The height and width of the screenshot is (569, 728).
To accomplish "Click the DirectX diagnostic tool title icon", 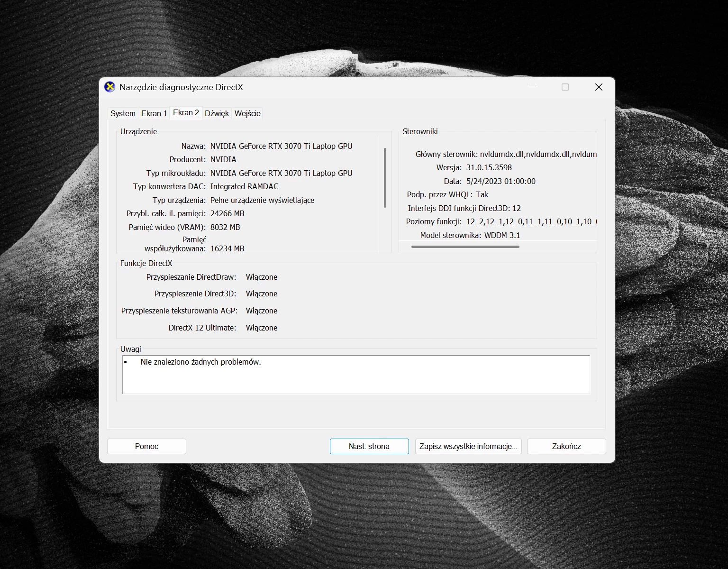I will click(x=109, y=87).
